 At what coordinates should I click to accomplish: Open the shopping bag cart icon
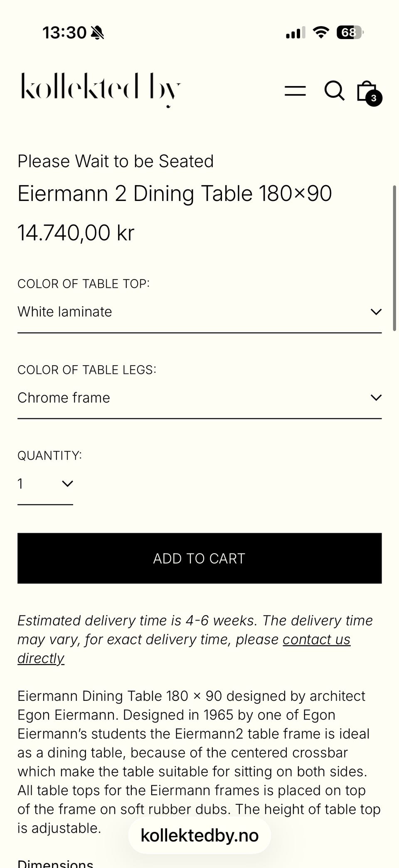coord(366,90)
